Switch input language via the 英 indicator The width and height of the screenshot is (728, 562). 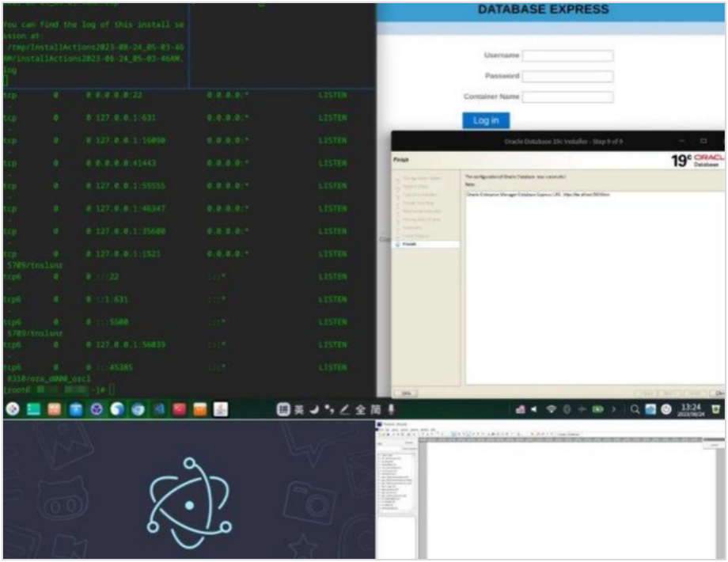(x=299, y=410)
